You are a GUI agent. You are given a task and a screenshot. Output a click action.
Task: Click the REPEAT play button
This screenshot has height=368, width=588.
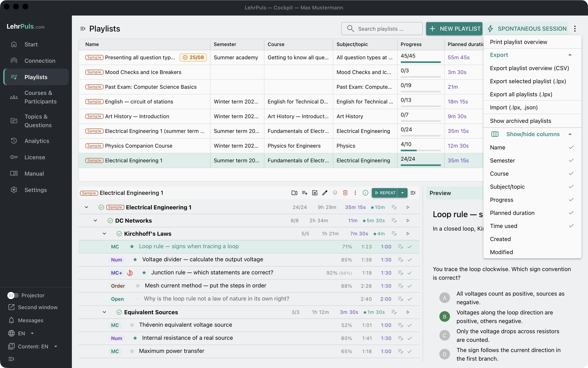point(385,193)
